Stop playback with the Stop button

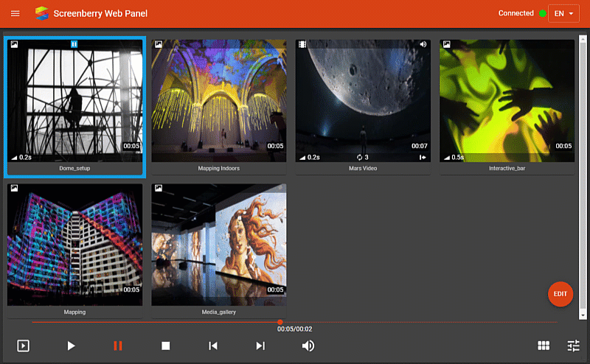pyautogui.click(x=165, y=346)
